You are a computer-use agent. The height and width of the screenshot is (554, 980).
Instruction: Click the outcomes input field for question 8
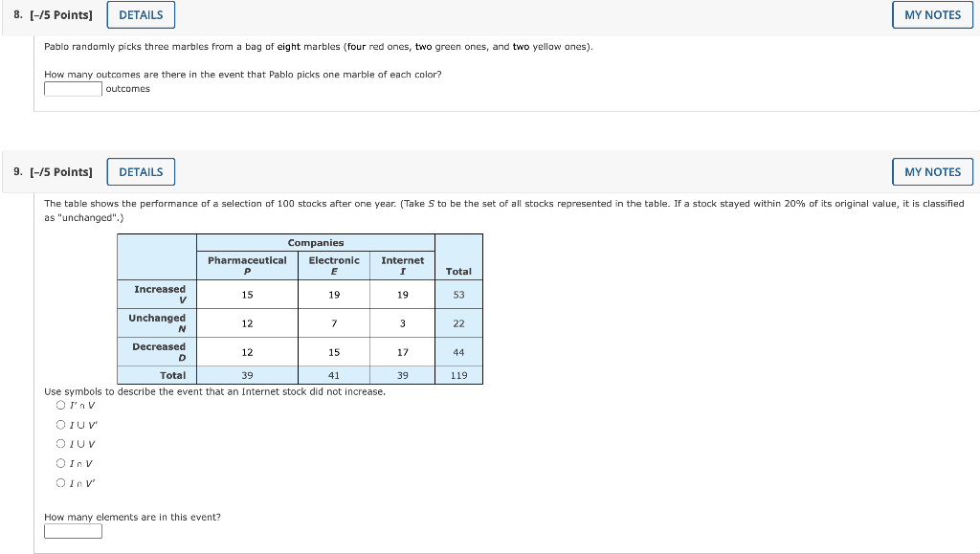73,88
